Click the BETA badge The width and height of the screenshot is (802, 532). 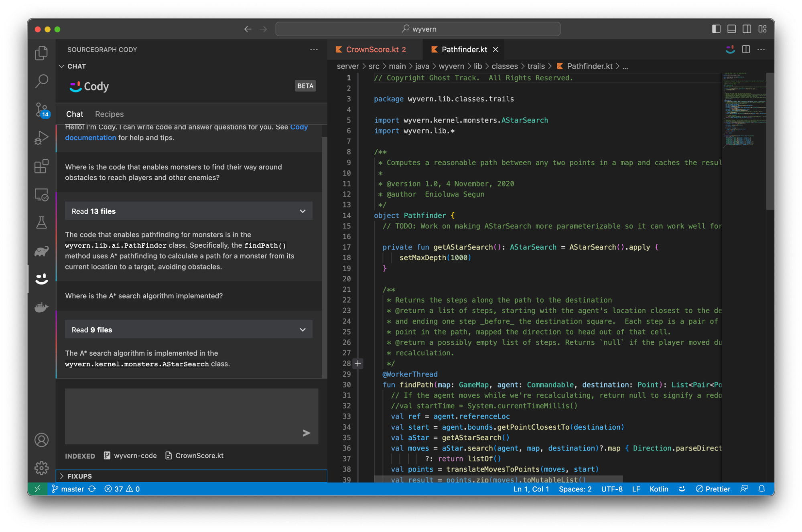305,86
